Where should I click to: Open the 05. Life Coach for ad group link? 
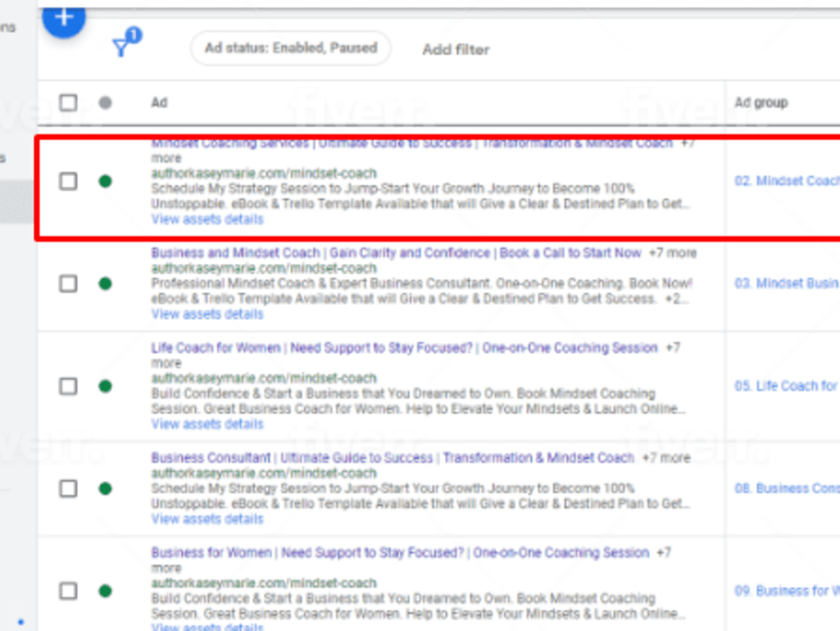tap(787, 386)
